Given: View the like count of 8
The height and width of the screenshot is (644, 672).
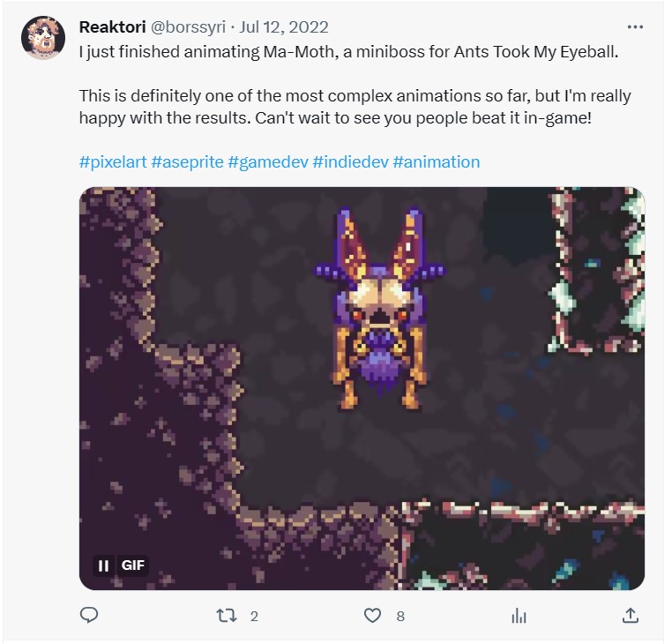Looking at the screenshot, I should (x=400, y=617).
